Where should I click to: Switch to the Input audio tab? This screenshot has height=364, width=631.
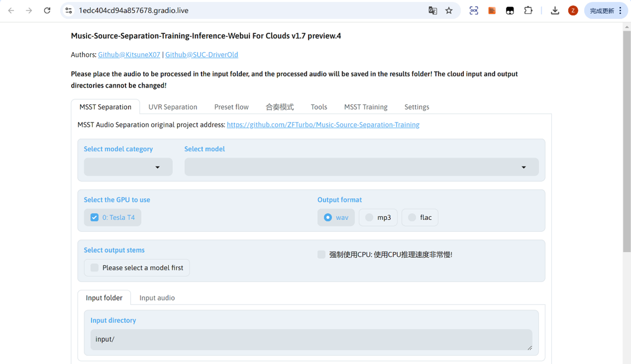[x=157, y=298]
